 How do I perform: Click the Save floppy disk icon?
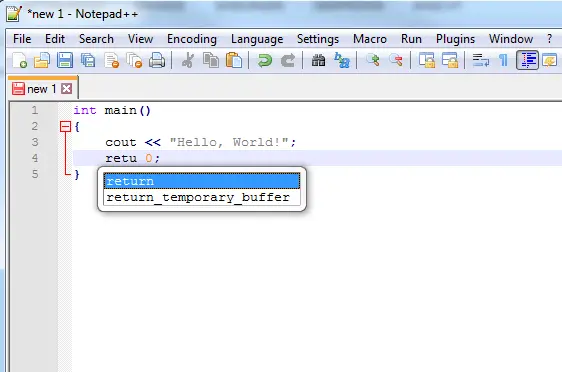pyautogui.click(x=65, y=60)
